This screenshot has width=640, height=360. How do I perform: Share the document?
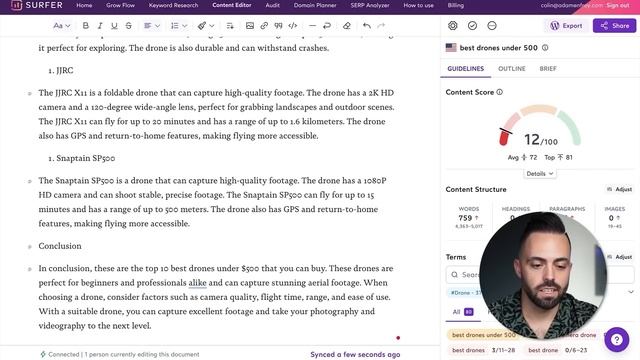tap(614, 26)
